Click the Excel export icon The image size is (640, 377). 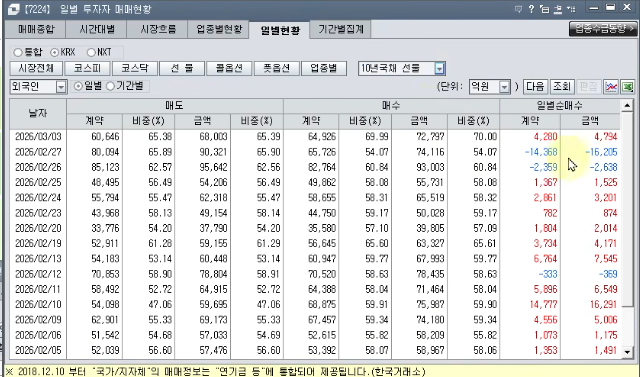click(627, 86)
